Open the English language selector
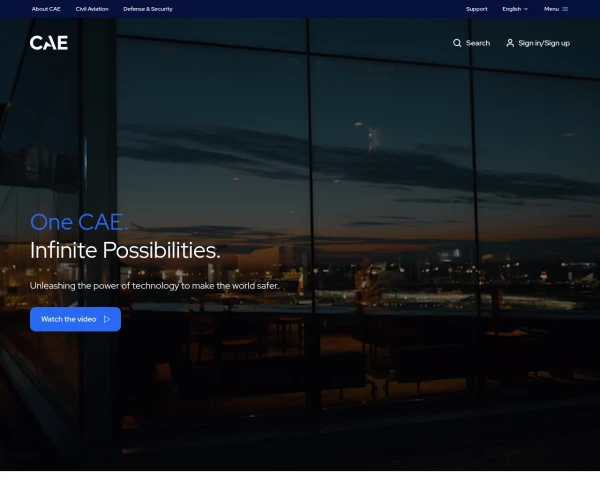Screen dimensions: 600x480 515,9
